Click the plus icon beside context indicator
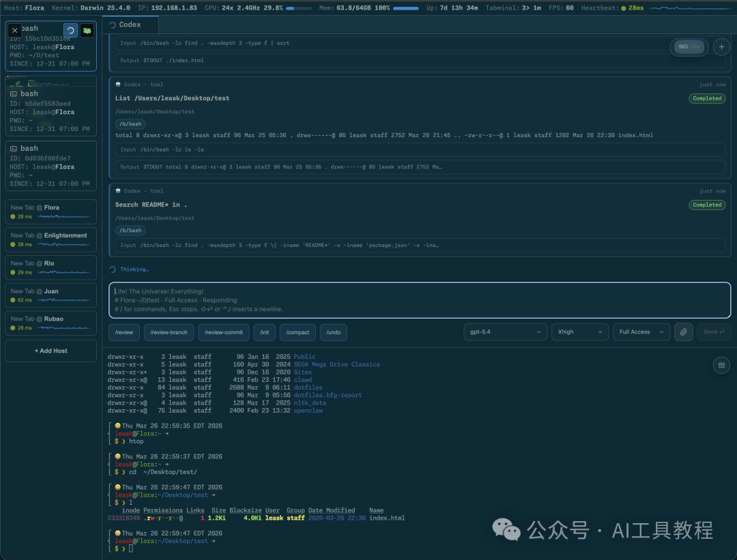 coord(720,46)
